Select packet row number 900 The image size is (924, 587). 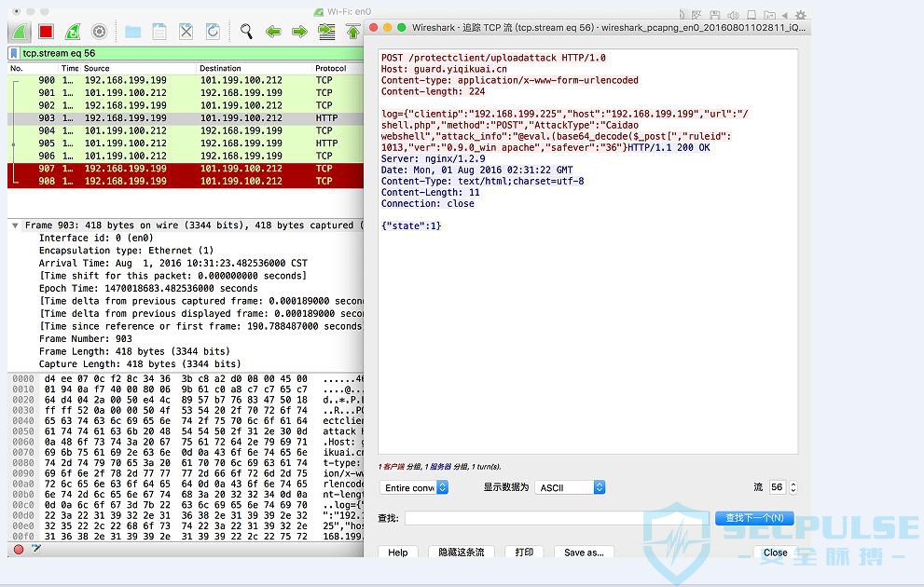186,80
